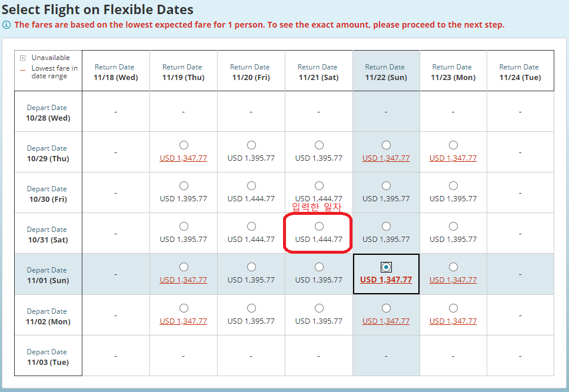This screenshot has width=569, height=392.
Task: Choose 10/29 depart with 11/23 return radio
Action: click(x=453, y=145)
